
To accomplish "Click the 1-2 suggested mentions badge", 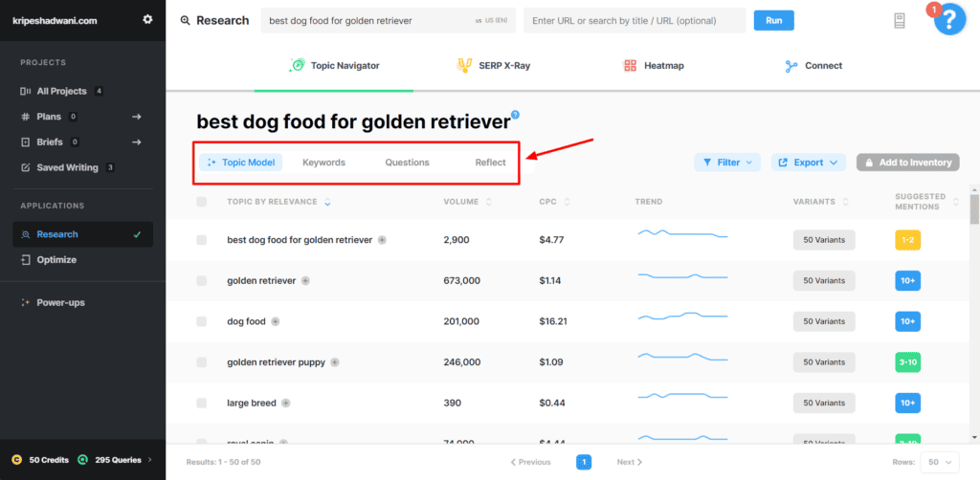I will [x=907, y=240].
